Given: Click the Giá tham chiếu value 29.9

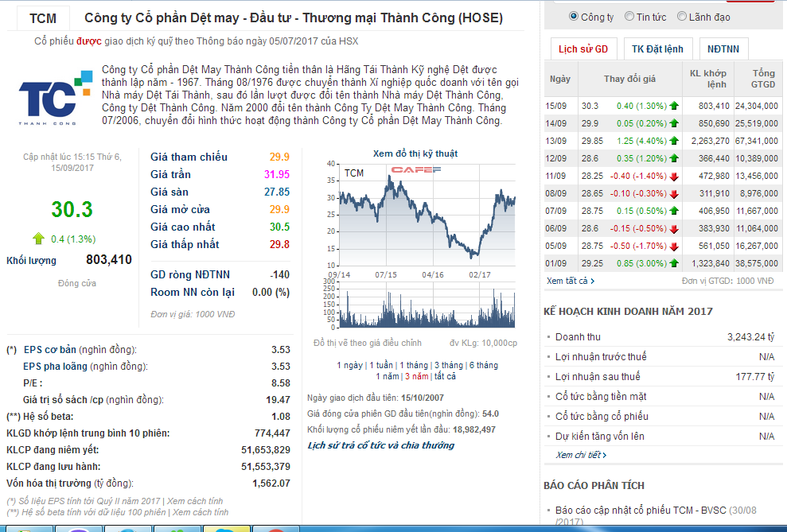Looking at the screenshot, I should 279,157.
